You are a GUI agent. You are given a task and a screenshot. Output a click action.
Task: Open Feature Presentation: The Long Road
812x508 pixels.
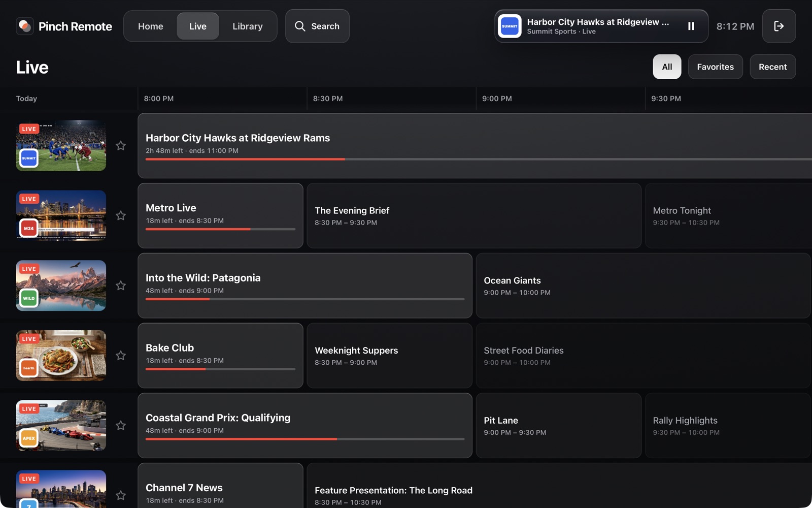point(559,486)
